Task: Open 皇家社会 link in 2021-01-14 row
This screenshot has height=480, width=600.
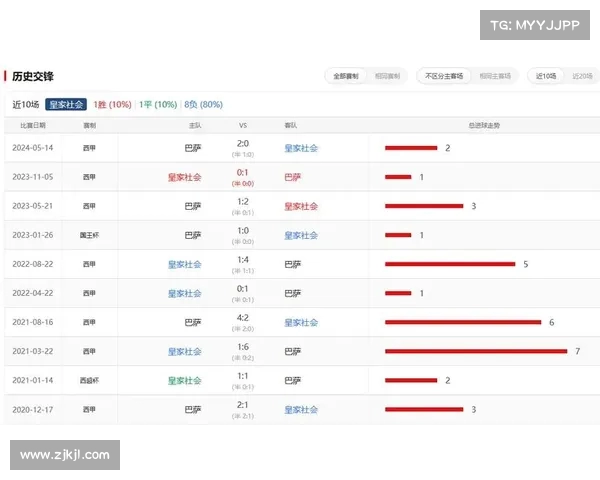Action: (184, 381)
